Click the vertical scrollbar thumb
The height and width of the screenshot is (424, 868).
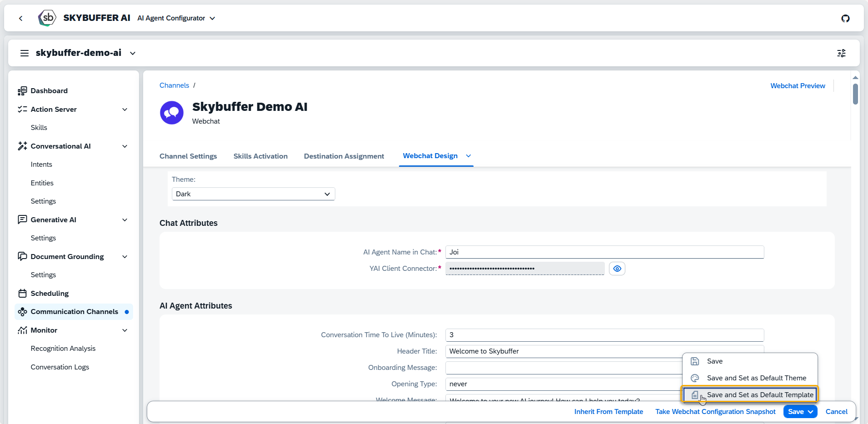pyautogui.click(x=855, y=94)
